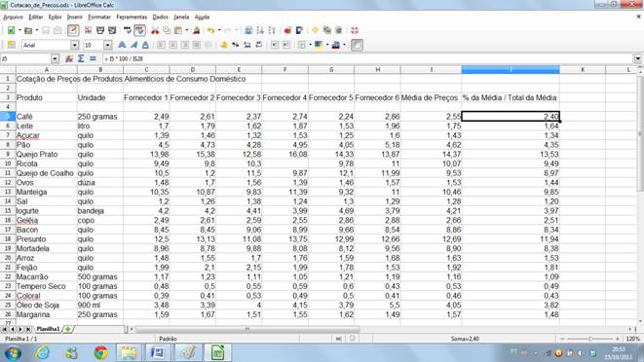Open Help via the lifebuoy icon
Viewport: 644px width, 362px height.
[355, 30]
